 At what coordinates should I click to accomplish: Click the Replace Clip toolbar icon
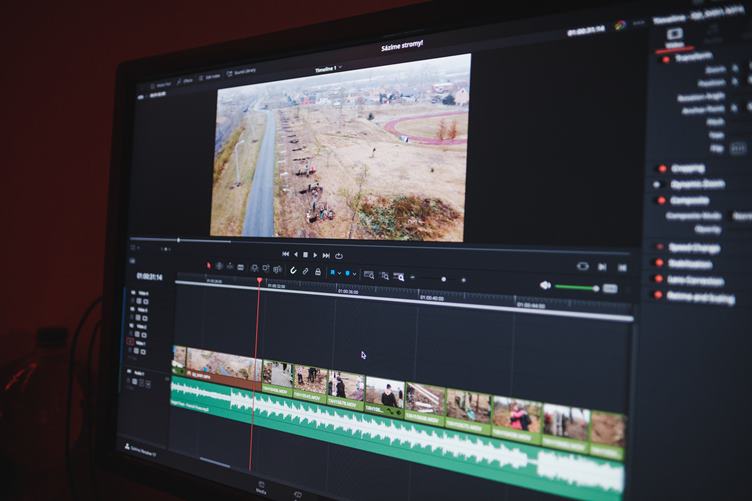click(x=277, y=269)
